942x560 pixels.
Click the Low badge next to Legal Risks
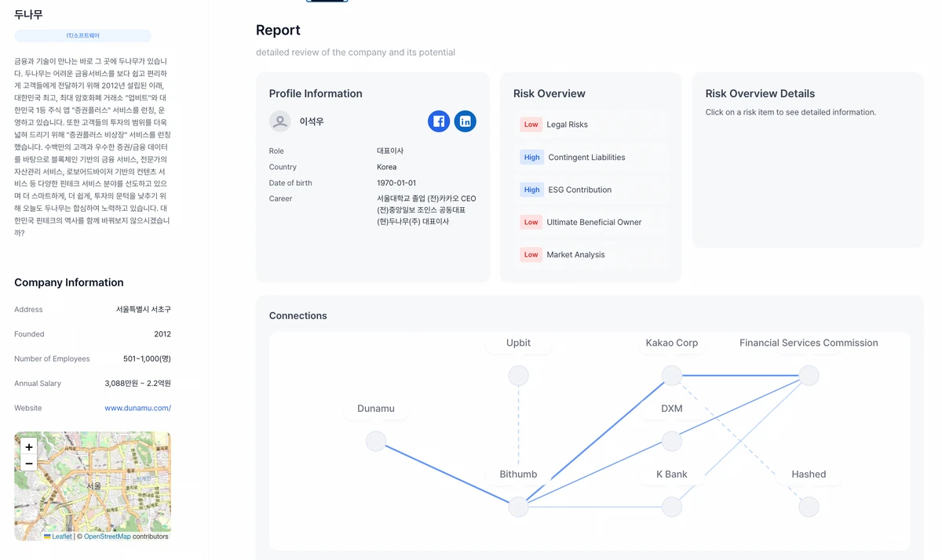(x=531, y=125)
